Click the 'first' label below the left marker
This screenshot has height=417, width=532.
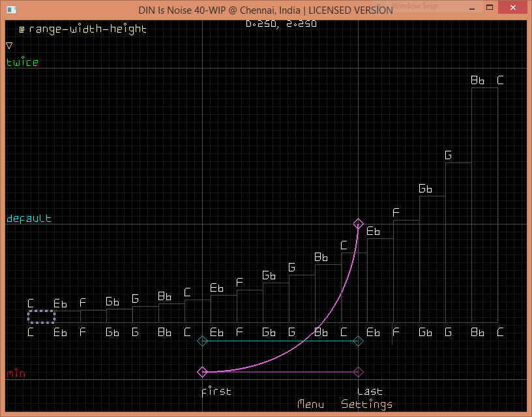pos(216,392)
